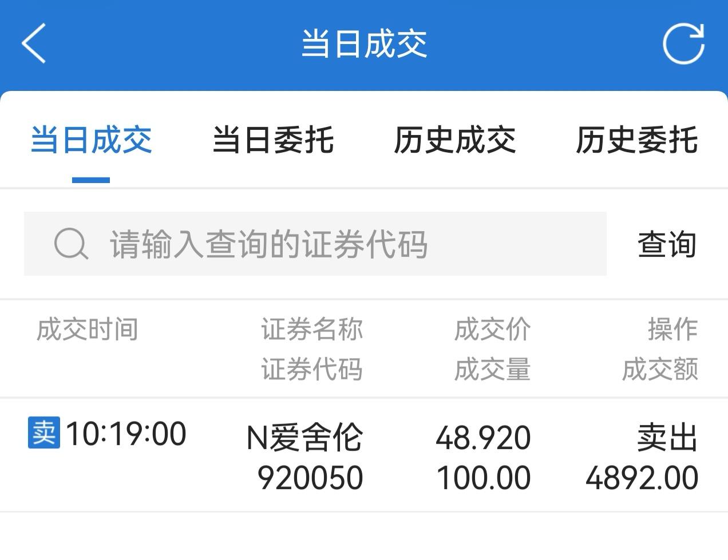Viewport: 728px width, 560px height.
Task: Open the 当日委托 tab
Action: 273,140
